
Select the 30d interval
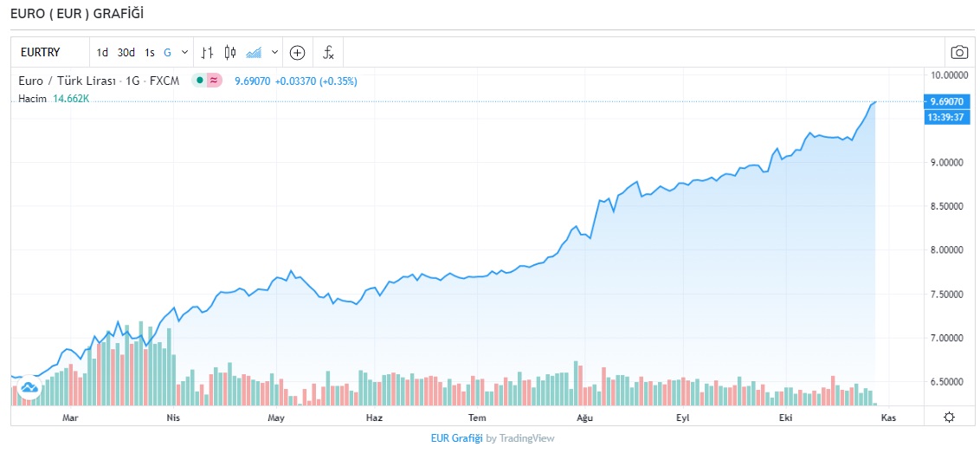click(x=126, y=52)
